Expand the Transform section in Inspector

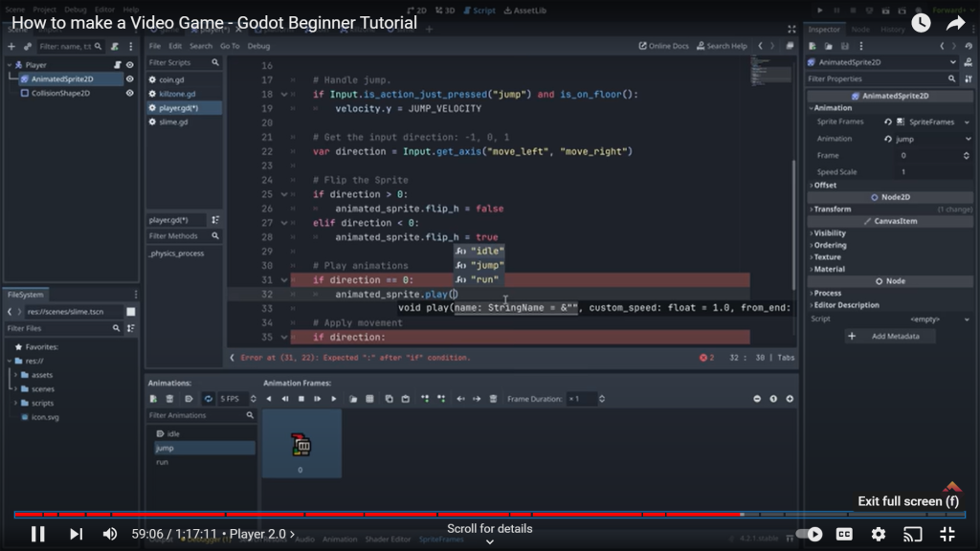(x=833, y=209)
